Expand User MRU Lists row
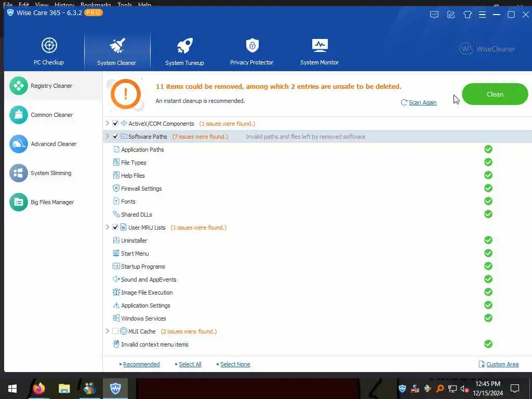532x399 pixels. click(x=108, y=227)
